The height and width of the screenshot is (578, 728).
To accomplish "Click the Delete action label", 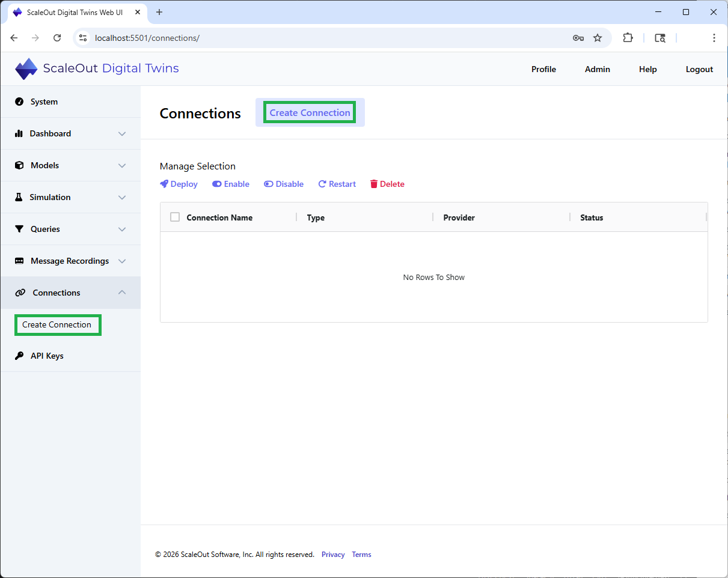I will (x=392, y=184).
